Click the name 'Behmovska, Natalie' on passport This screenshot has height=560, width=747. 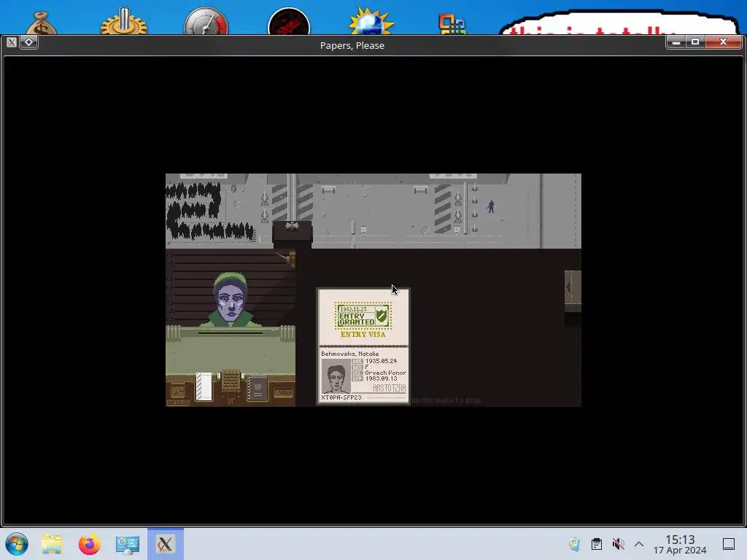[x=350, y=354]
